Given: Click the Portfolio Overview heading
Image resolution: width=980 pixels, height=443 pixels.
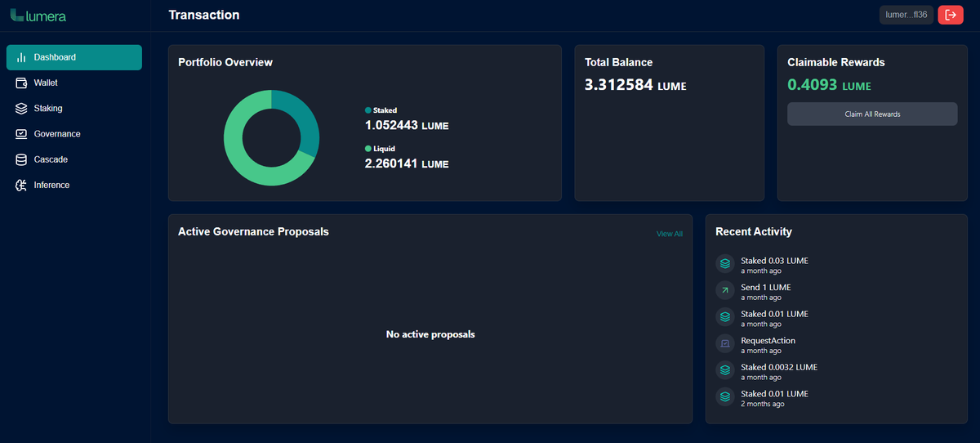Looking at the screenshot, I should tap(225, 62).
